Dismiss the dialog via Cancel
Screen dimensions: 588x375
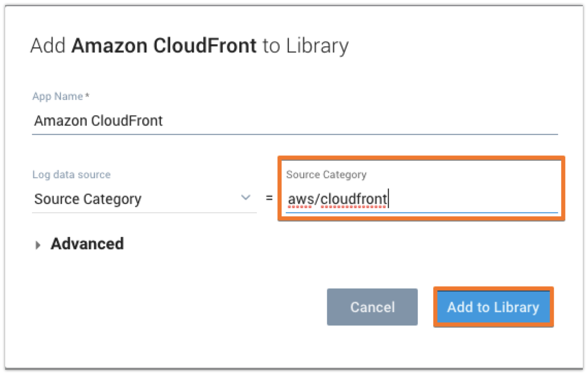coord(372,307)
